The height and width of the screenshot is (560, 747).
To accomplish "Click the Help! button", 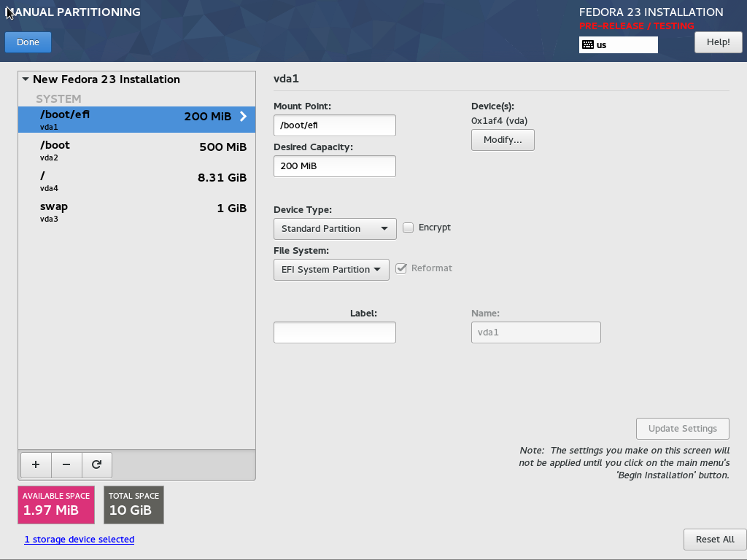I will 718,42.
